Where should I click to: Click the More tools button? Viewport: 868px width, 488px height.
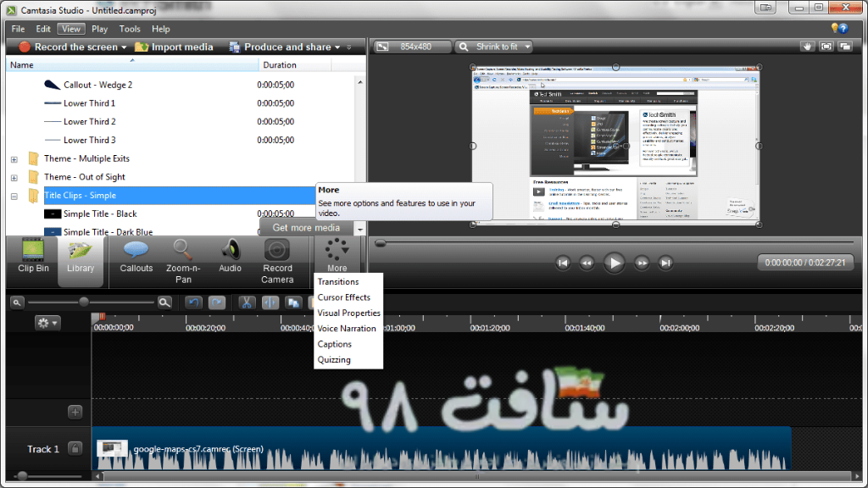(337, 256)
